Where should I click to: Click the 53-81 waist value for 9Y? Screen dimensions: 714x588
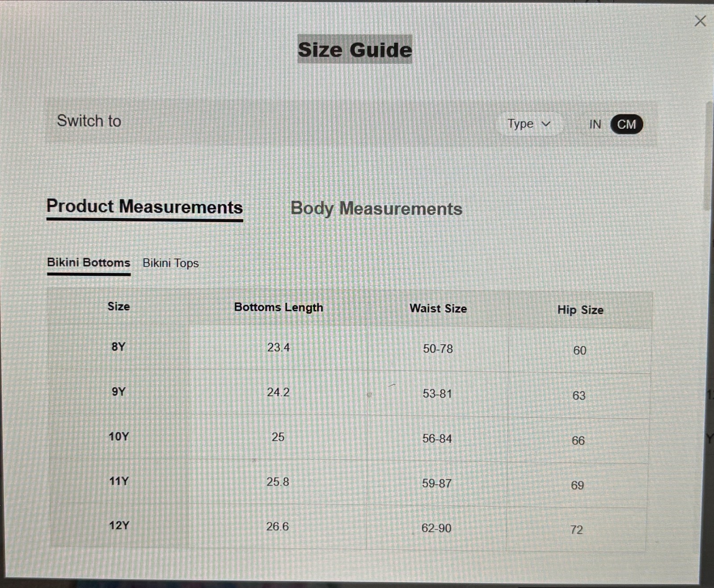coord(437,394)
